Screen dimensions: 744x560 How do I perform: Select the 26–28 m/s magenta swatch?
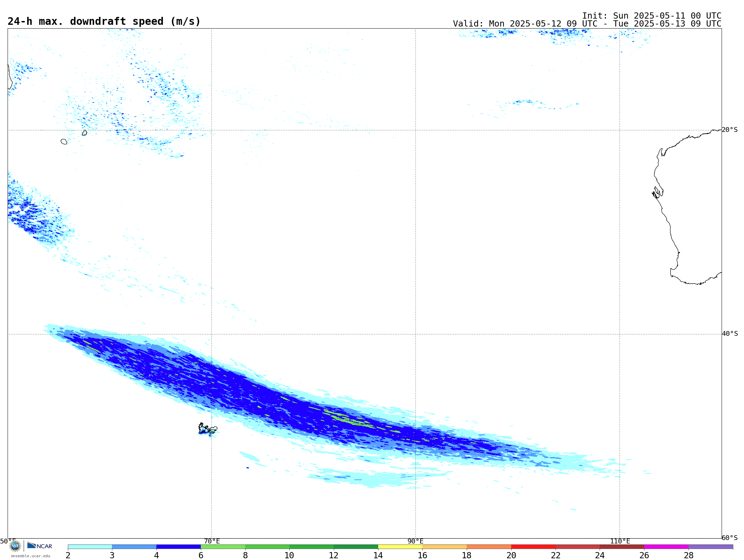[666, 547]
